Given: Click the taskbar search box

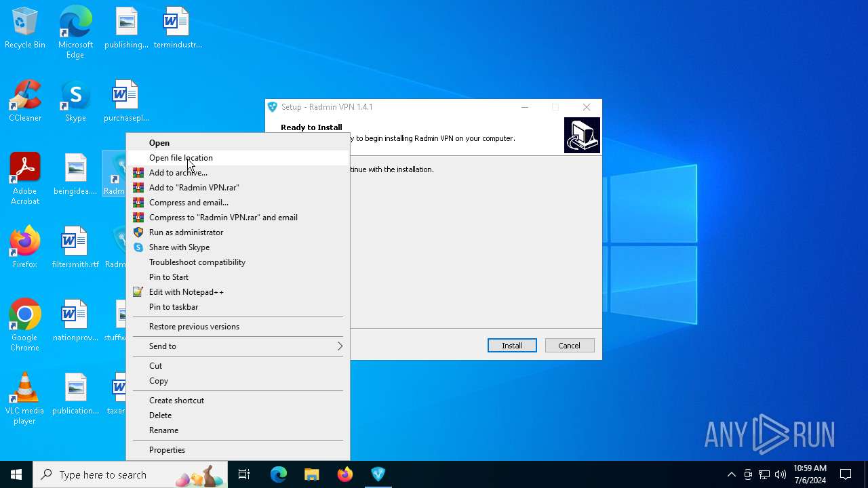Looking at the screenshot, I should [132, 474].
